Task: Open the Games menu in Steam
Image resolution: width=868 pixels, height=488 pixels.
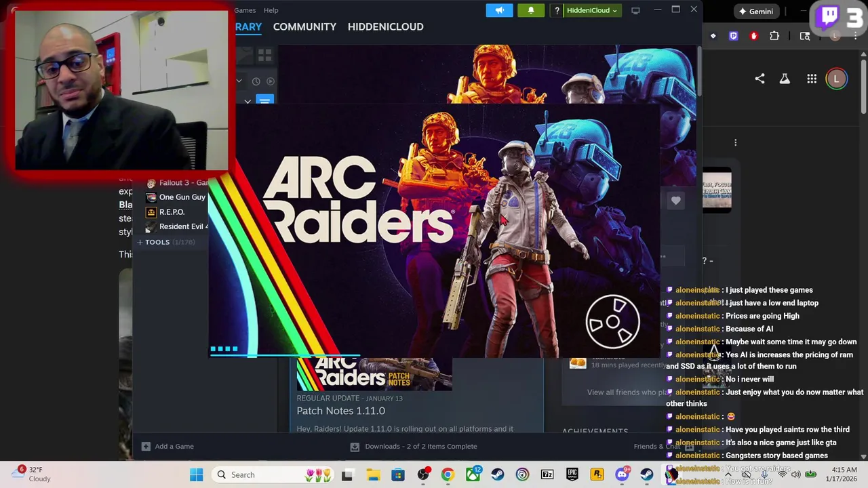Action: click(245, 10)
